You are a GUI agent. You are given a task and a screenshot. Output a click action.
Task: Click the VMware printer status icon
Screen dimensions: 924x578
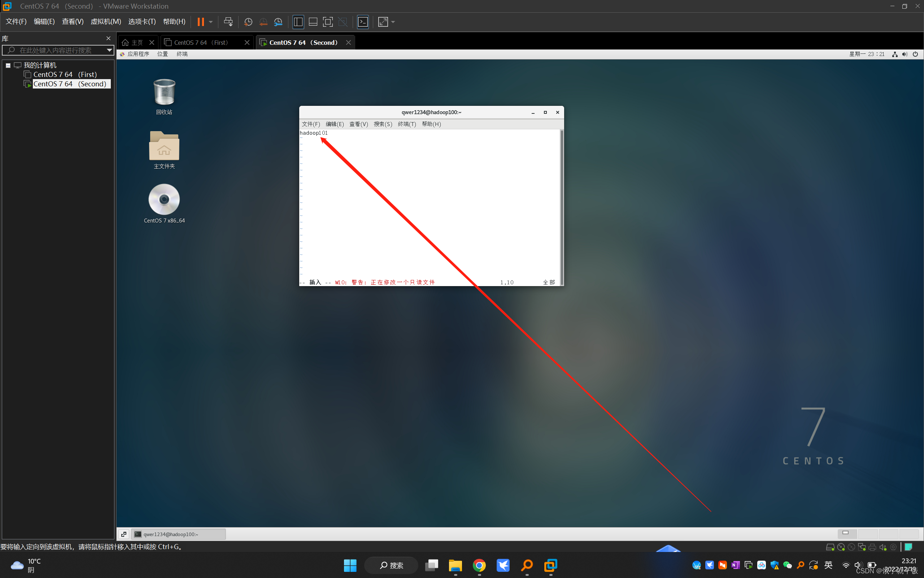[x=872, y=547]
